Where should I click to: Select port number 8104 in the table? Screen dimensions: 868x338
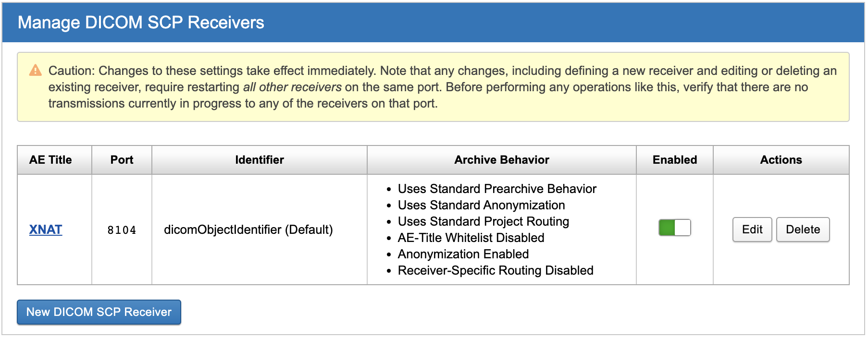(x=121, y=230)
